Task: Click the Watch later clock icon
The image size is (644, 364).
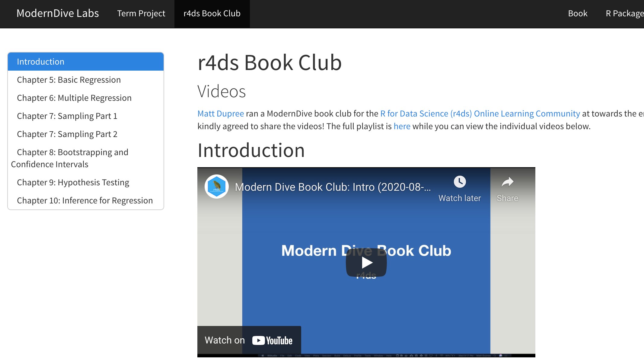Action: tap(460, 182)
